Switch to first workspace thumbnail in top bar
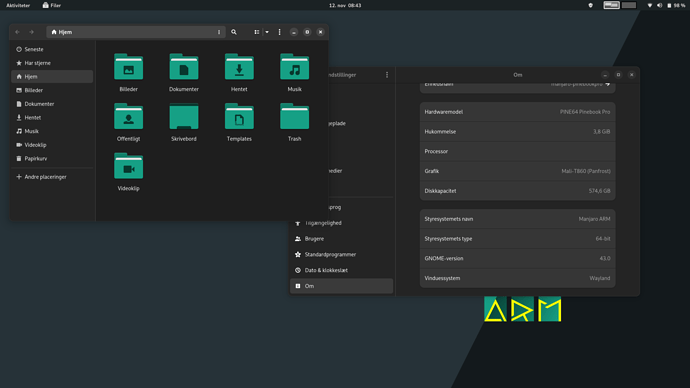 (611, 5)
